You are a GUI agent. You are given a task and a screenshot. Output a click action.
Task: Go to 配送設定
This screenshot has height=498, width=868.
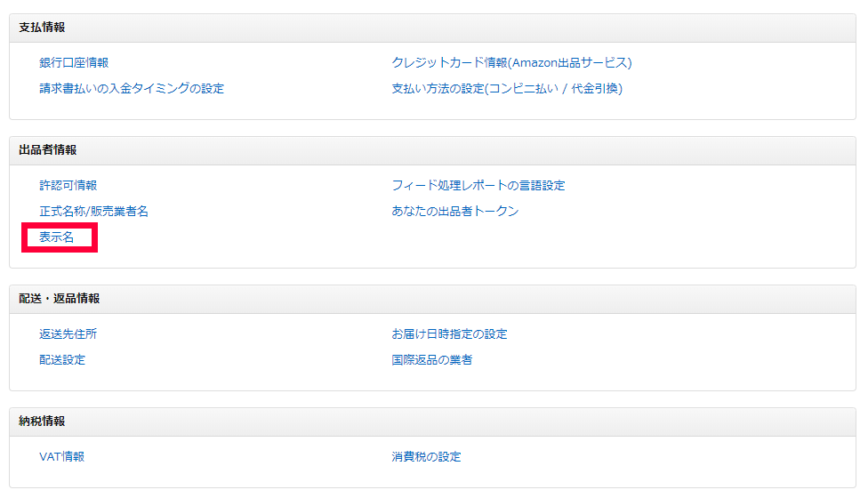(x=62, y=359)
